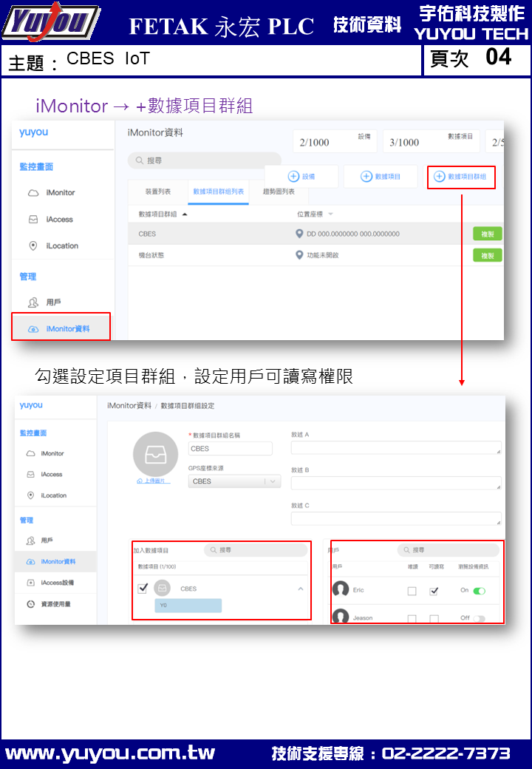This screenshot has width=532, height=769.
Task: Open iAccess icon in 數據項目群組設定 view sidebar
Action: point(31,474)
